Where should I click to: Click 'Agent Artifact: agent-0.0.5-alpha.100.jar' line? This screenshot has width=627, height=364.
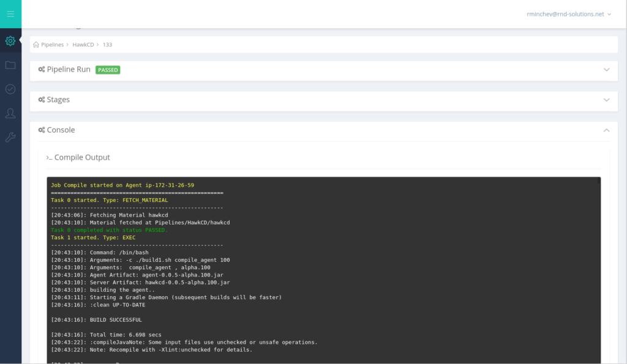click(x=137, y=275)
